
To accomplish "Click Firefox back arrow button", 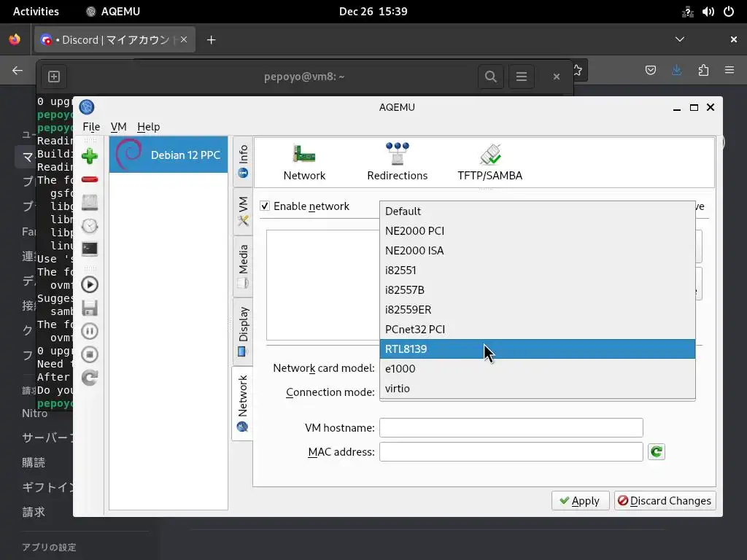I will coord(18,71).
